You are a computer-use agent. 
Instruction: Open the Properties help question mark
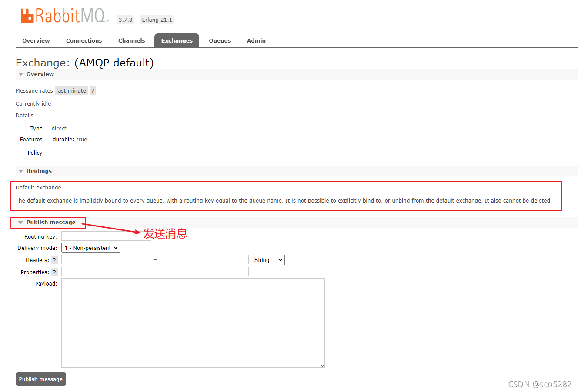point(54,272)
